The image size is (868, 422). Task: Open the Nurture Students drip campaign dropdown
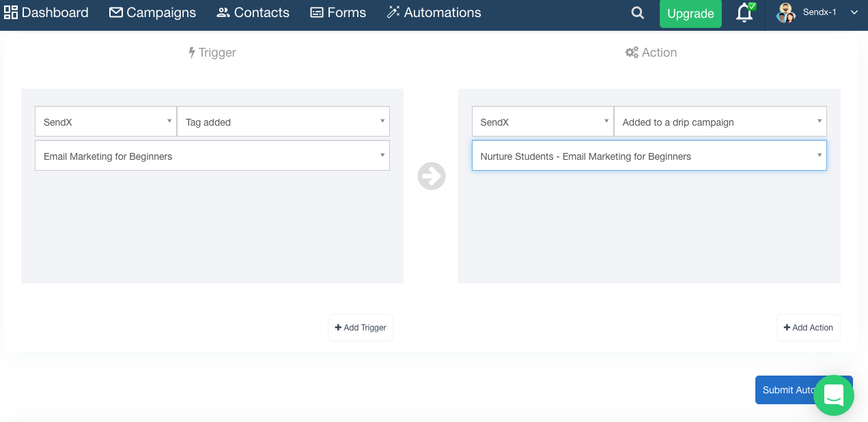649,156
